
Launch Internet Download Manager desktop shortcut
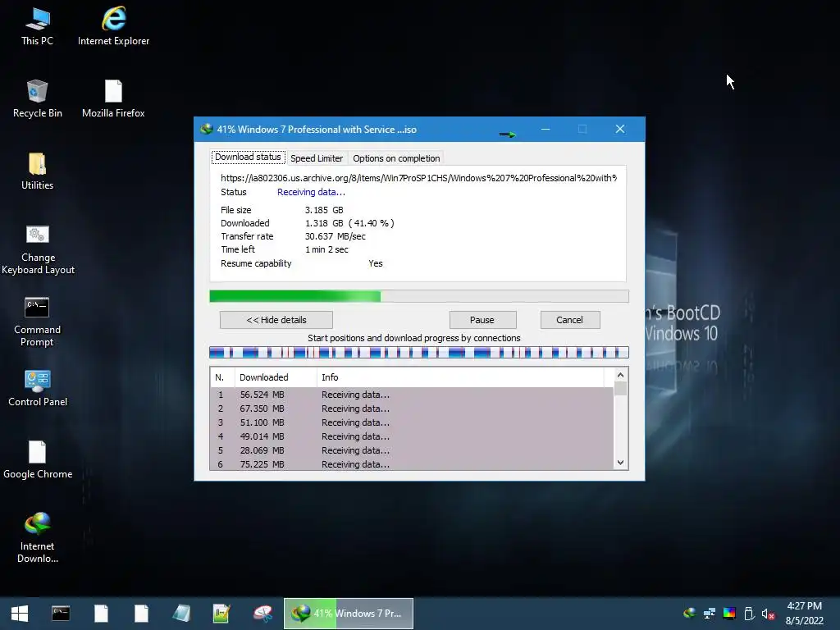(37, 538)
